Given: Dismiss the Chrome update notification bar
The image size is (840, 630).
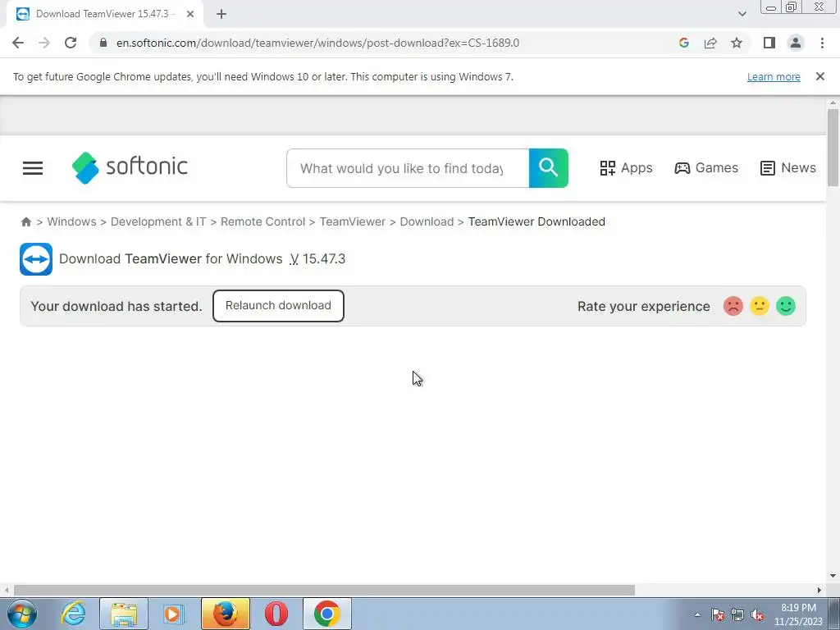Looking at the screenshot, I should pyautogui.click(x=820, y=76).
